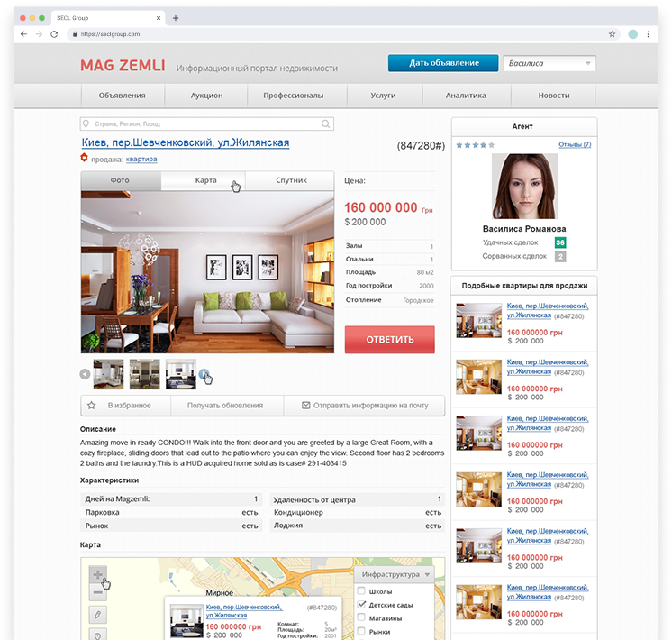The image size is (672, 640).
Task: Click agent photo of Василиса Романова
Action: pyautogui.click(x=524, y=187)
